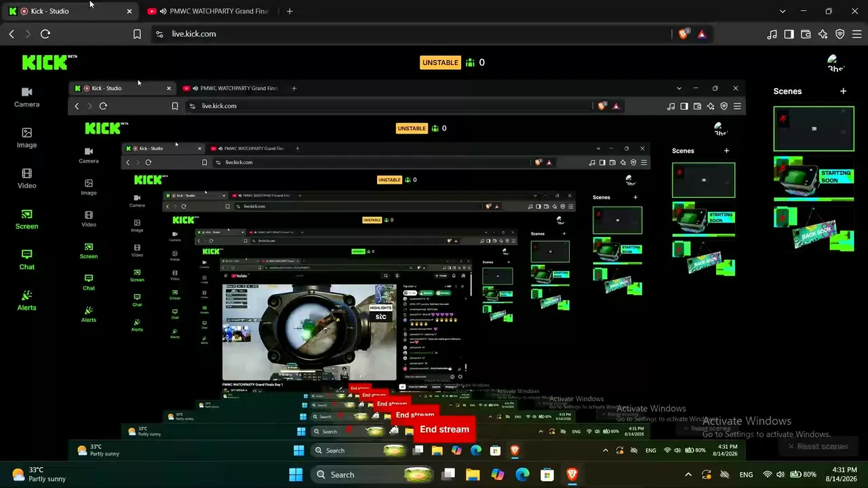868x488 pixels.
Task: Switch to the Kick - Studio tab
Action: point(71,11)
